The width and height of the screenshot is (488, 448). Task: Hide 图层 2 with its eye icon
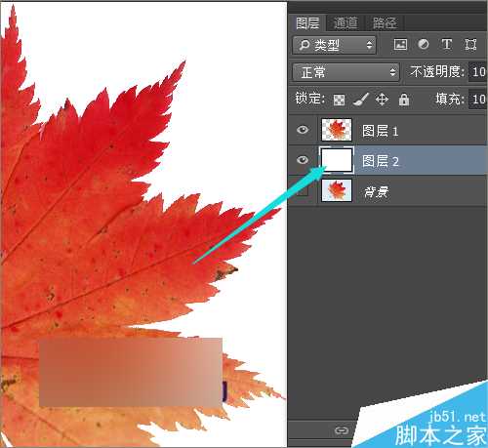303,160
